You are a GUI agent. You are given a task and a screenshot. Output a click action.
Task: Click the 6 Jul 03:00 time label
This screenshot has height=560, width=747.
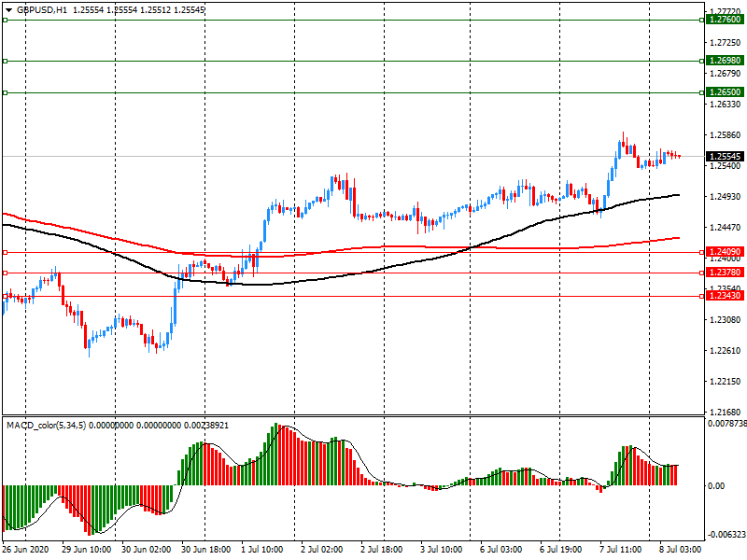click(500, 552)
